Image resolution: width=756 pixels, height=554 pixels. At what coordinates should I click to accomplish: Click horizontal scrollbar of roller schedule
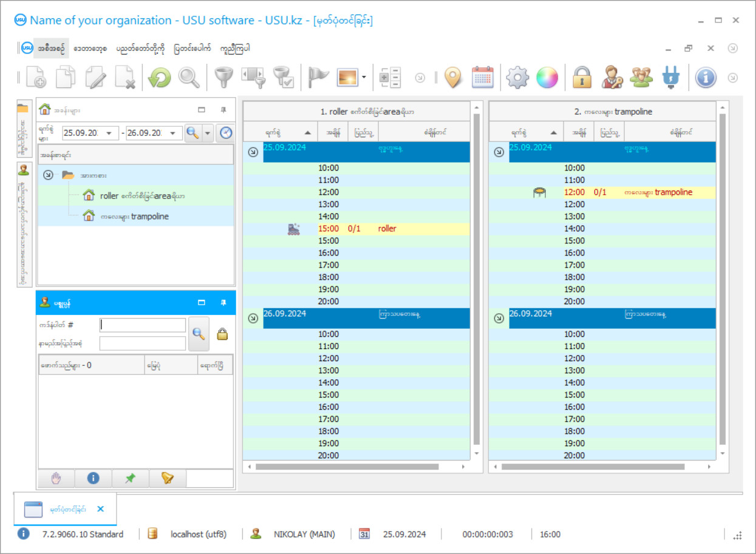(346, 467)
